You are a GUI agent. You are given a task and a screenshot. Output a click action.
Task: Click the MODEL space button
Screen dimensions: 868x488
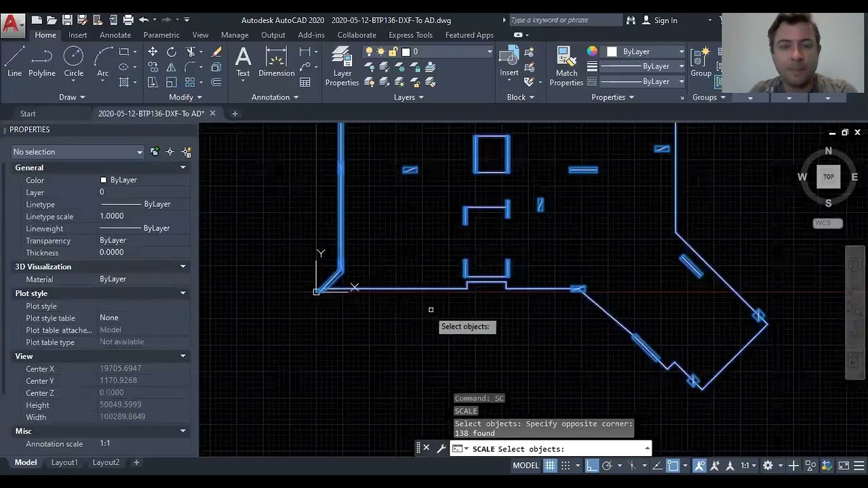526,466
